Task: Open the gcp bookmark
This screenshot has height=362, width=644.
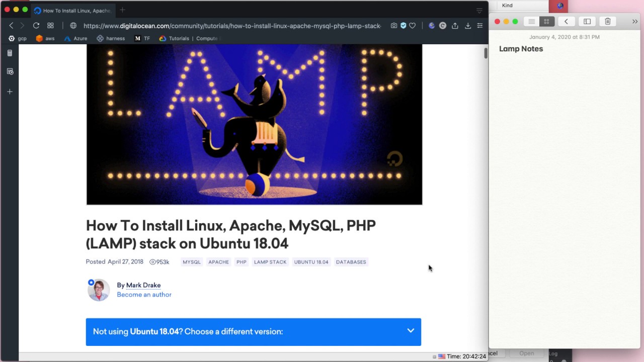Action: coord(18,38)
